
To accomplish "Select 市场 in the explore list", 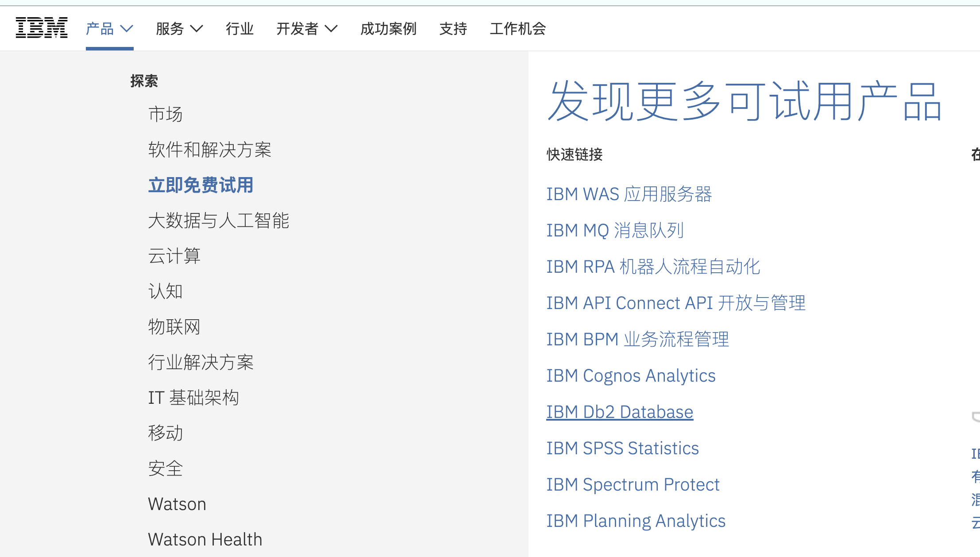I will click(165, 114).
